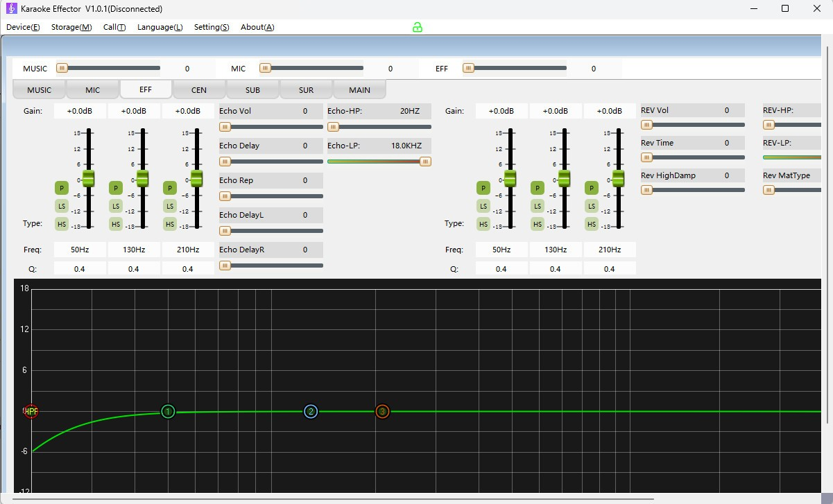Viewport: 833px width, 504px height.
Task: Set reverb-side 130Hz band type to HS
Action: click(x=538, y=224)
